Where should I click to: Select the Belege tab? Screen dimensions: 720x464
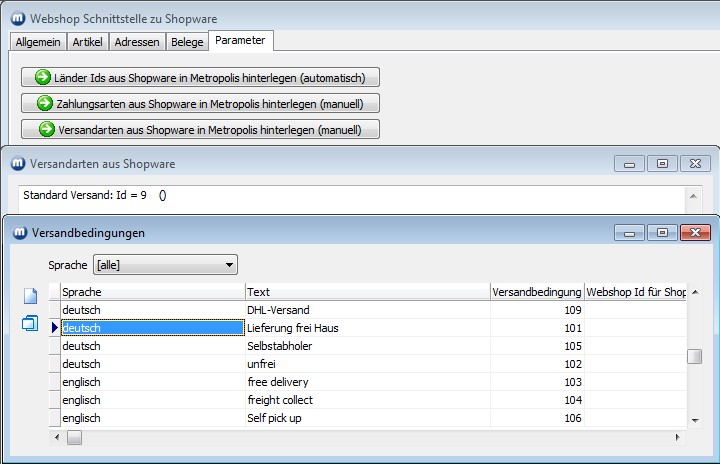(x=187, y=41)
